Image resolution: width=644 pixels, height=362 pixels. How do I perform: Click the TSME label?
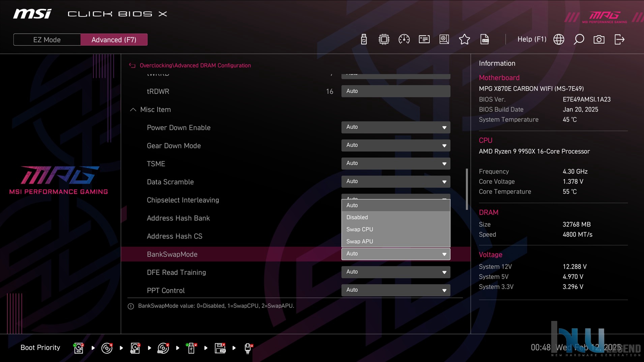(156, 164)
